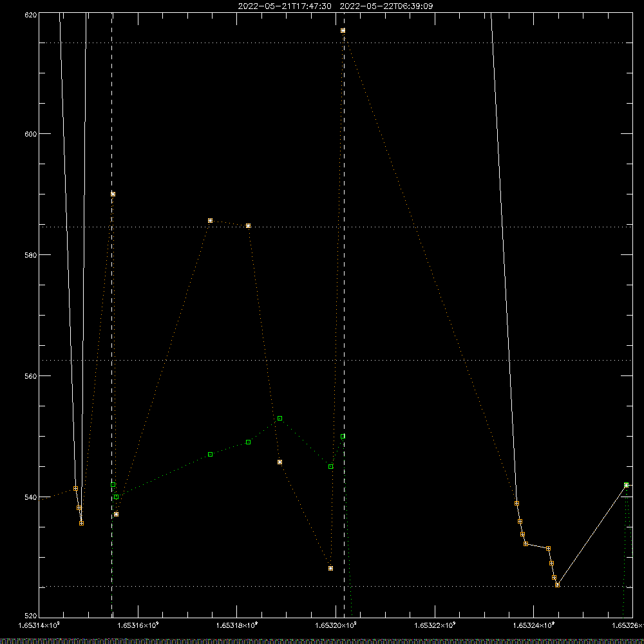644x644 pixels.
Task: Select the y-axis label 520
Action: pyautogui.click(x=31, y=616)
